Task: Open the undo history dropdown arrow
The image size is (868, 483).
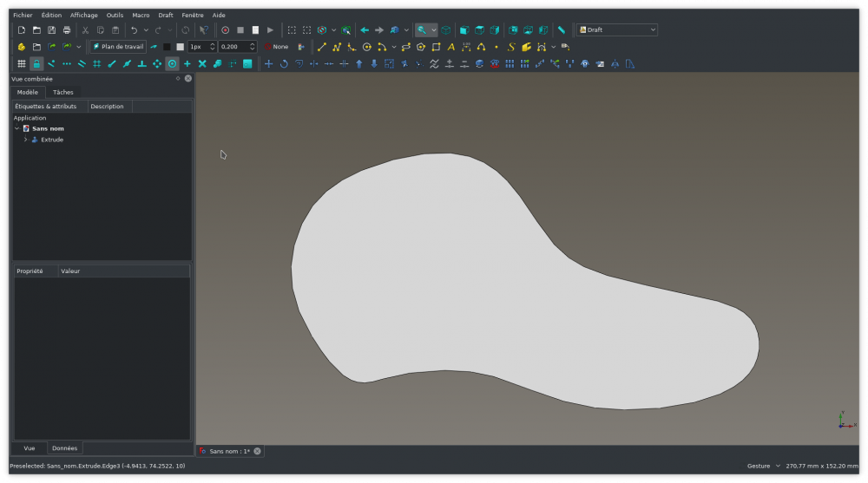Action: 146,29
